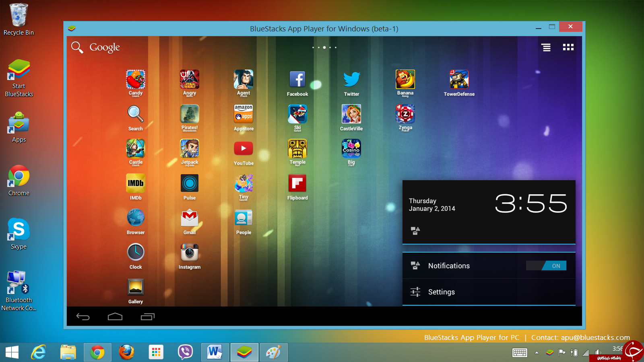644x362 pixels.
Task: Open Recycle Bin on the desktop
Action: 19,19
